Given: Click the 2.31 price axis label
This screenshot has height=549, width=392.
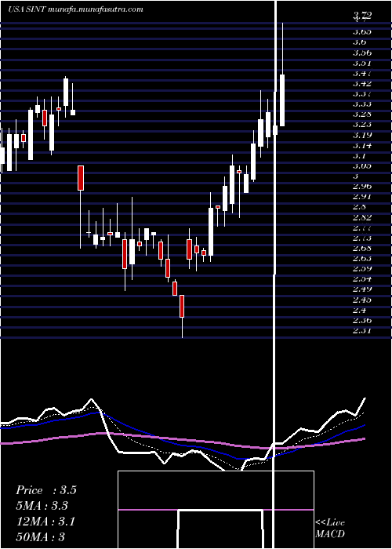Looking at the screenshot, I should pos(362,330).
